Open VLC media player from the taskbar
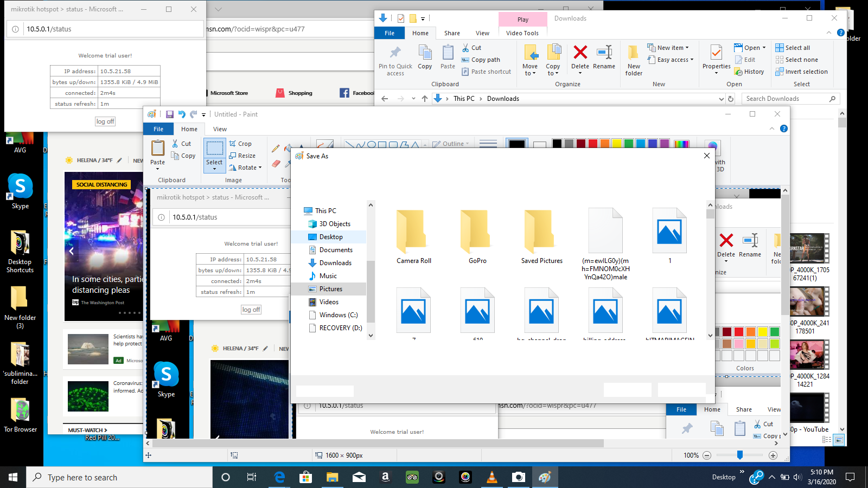This screenshot has width=868, height=488. coord(492,477)
